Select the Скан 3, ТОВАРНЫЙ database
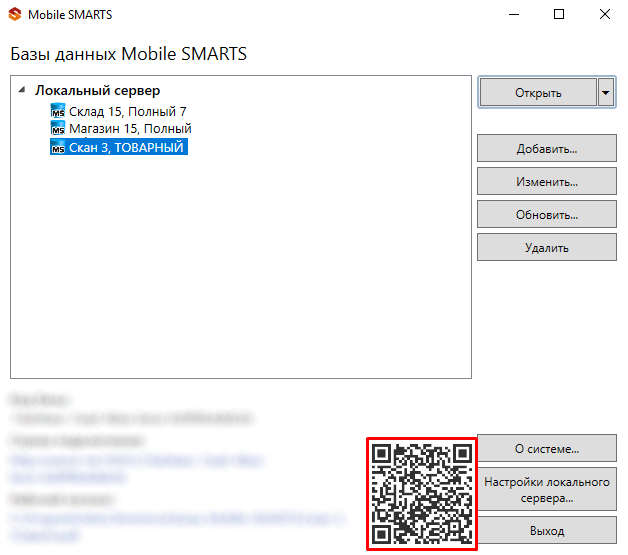628x555 pixels. [126, 147]
